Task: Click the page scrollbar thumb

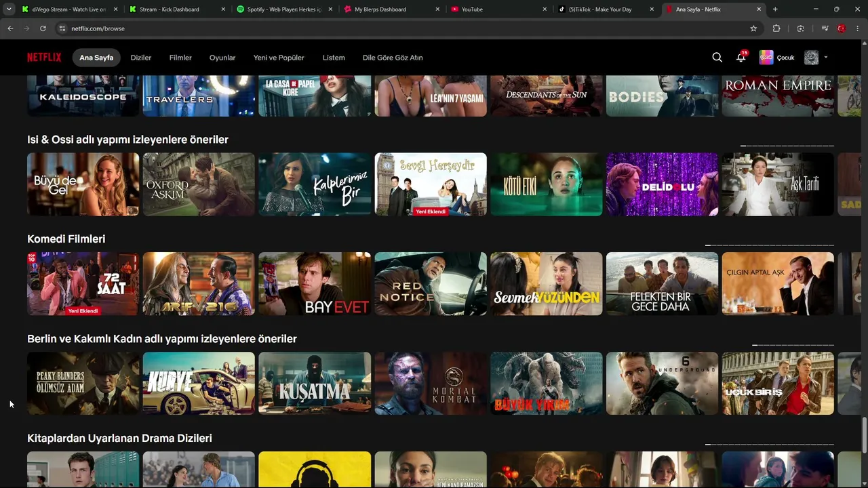Action: 864,434
